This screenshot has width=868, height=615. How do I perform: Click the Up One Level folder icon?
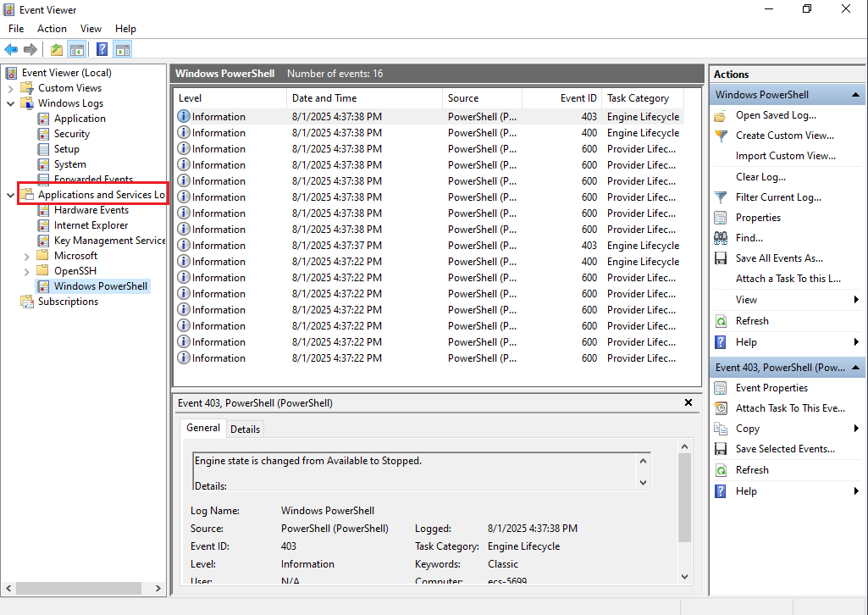coord(57,50)
